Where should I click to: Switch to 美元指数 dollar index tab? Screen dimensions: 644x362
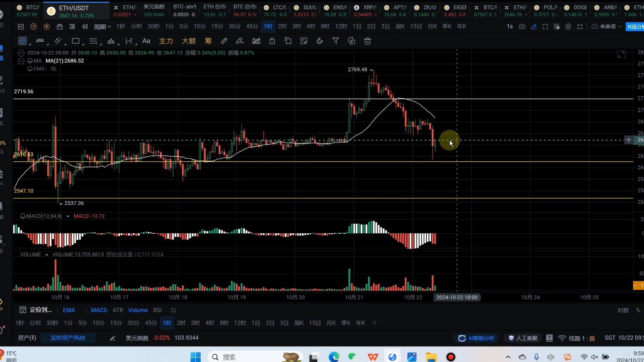(x=154, y=11)
